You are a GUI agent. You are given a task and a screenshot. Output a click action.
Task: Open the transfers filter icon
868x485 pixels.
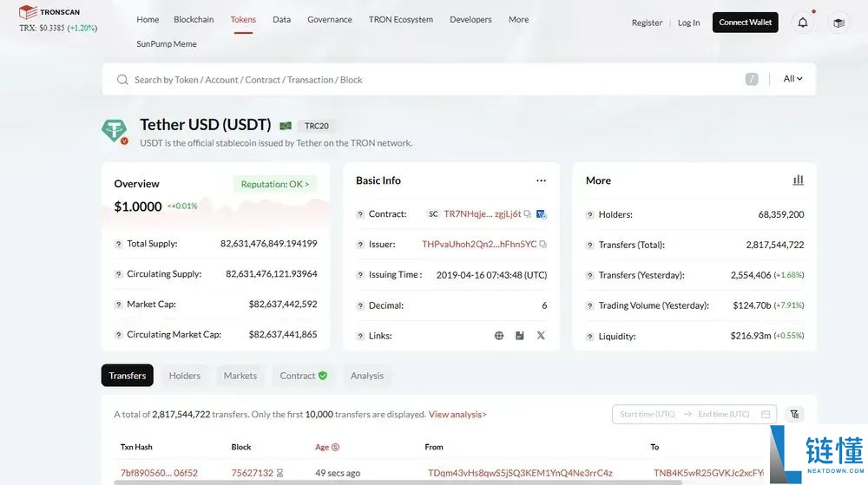coord(794,414)
